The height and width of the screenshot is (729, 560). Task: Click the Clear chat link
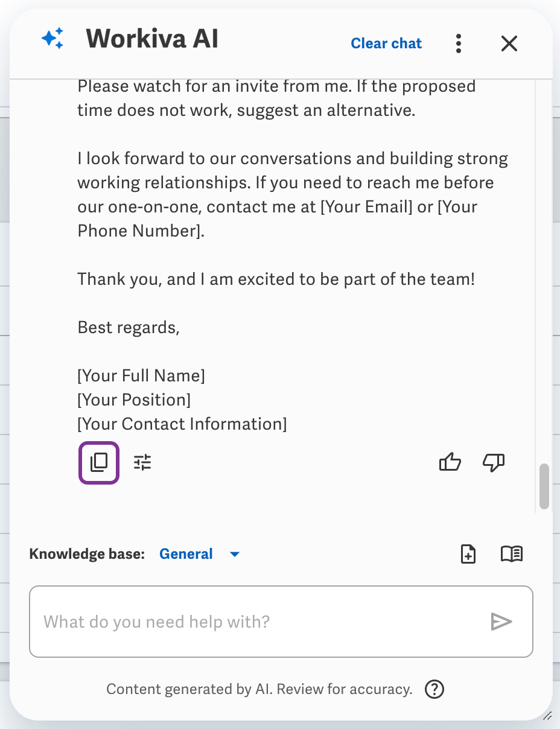tap(386, 43)
